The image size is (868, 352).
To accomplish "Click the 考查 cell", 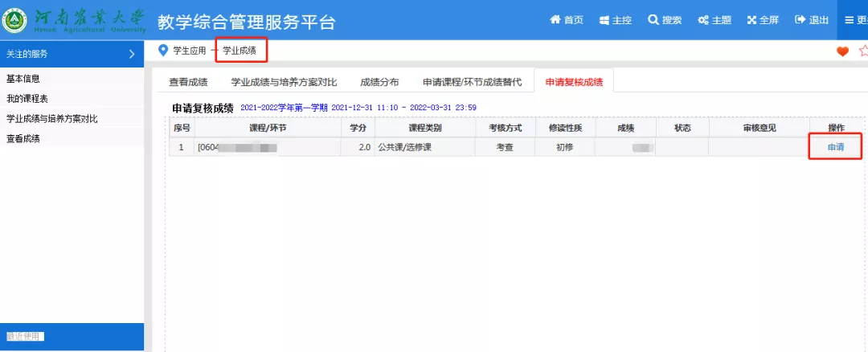I will tap(505, 147).
